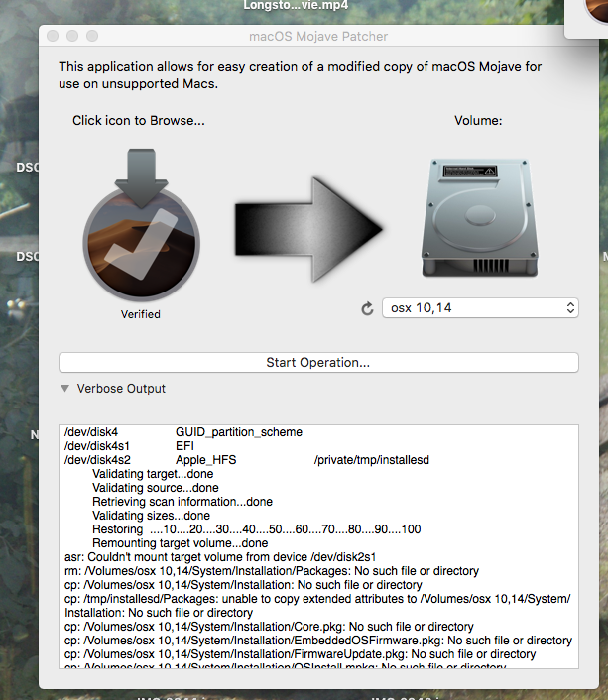This screenshot has width=608, height=700.
Task: Select the '/dev/disk4s1 EFI' log line
Action: pyautogui.click(x=129, y=446)
